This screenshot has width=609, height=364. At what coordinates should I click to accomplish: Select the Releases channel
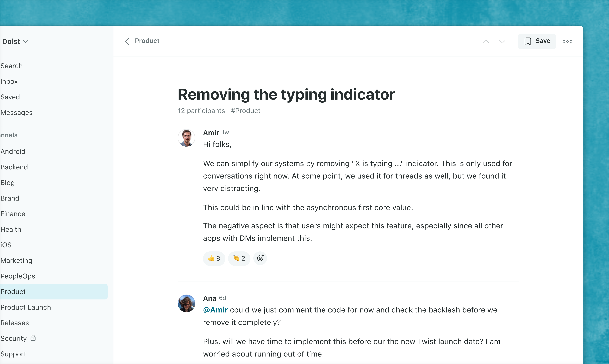pos(15,323)
